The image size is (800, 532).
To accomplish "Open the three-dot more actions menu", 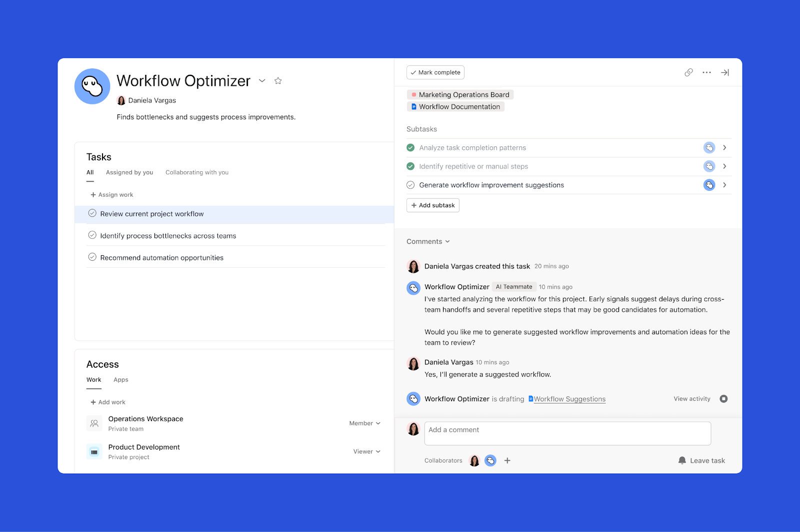I will point(706,72).
